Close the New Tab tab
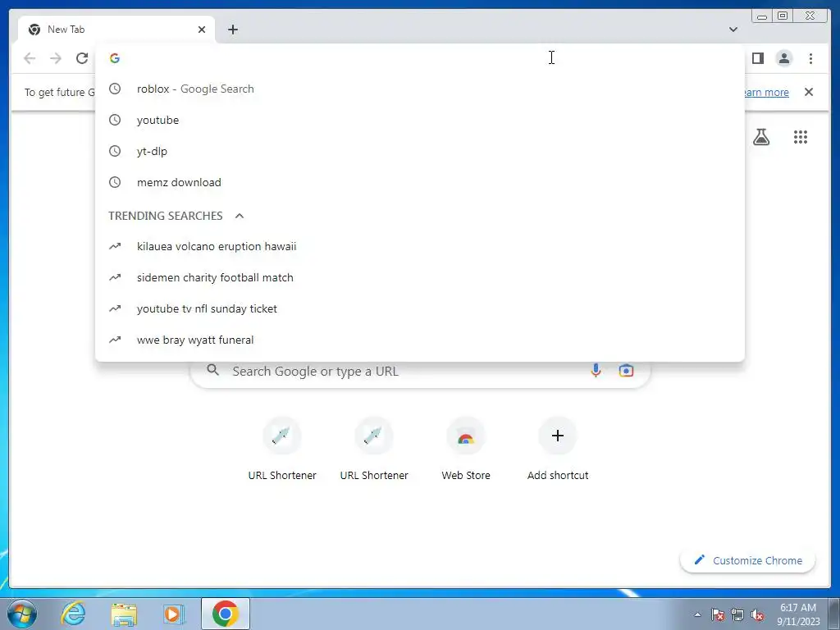The width and height of the screenshot is (840, 630). [x=202, y=30]
